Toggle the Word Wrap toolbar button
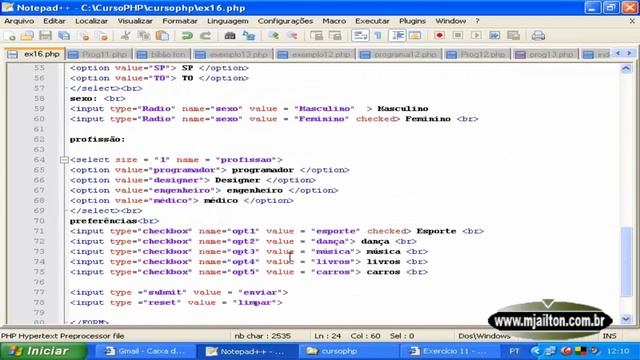 coord(360,36)
